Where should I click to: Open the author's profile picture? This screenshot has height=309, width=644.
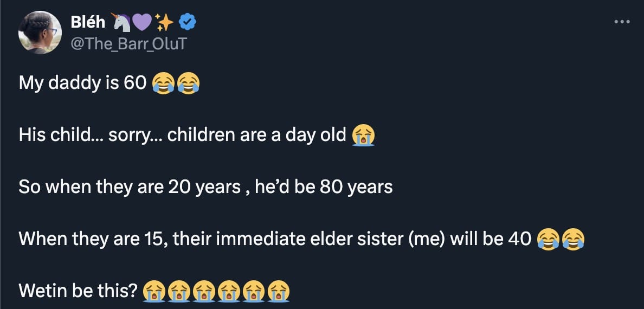(40, 33)
